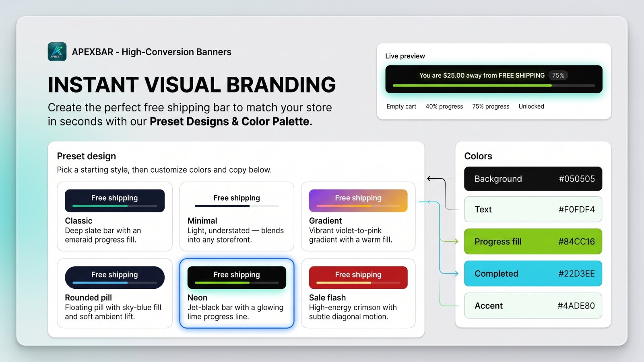Choose the Sale flash preset
The width and height of the screenshot is (644, 362).
pos(358,293)
